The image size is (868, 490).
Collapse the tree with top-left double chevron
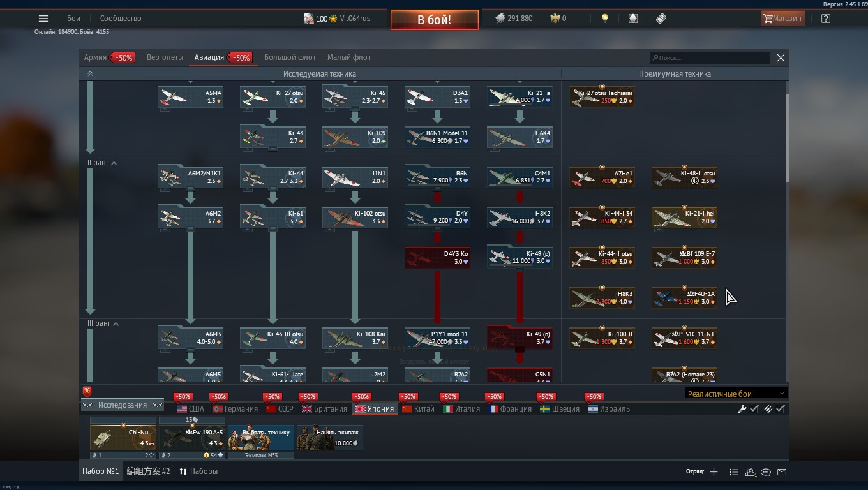[x=90, y=74]
